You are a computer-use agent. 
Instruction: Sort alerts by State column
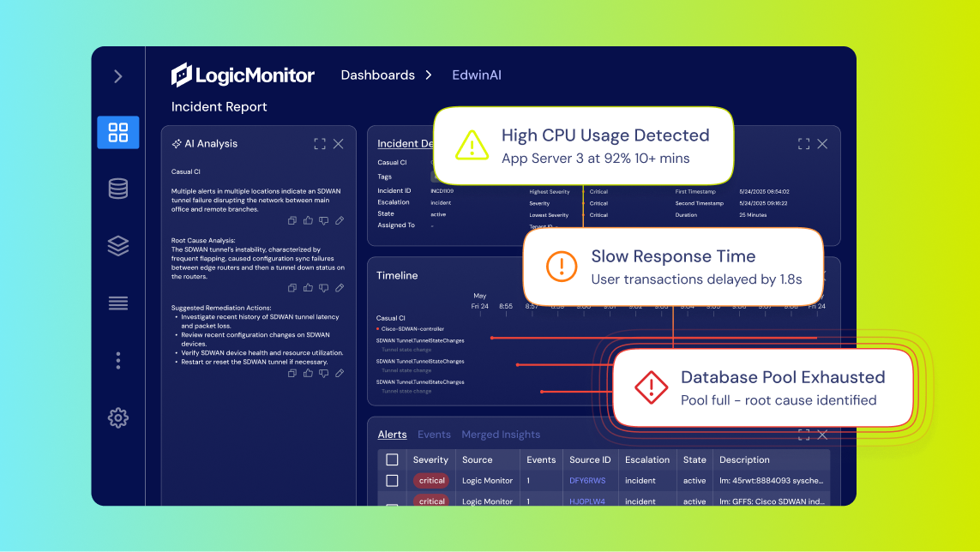694,459
